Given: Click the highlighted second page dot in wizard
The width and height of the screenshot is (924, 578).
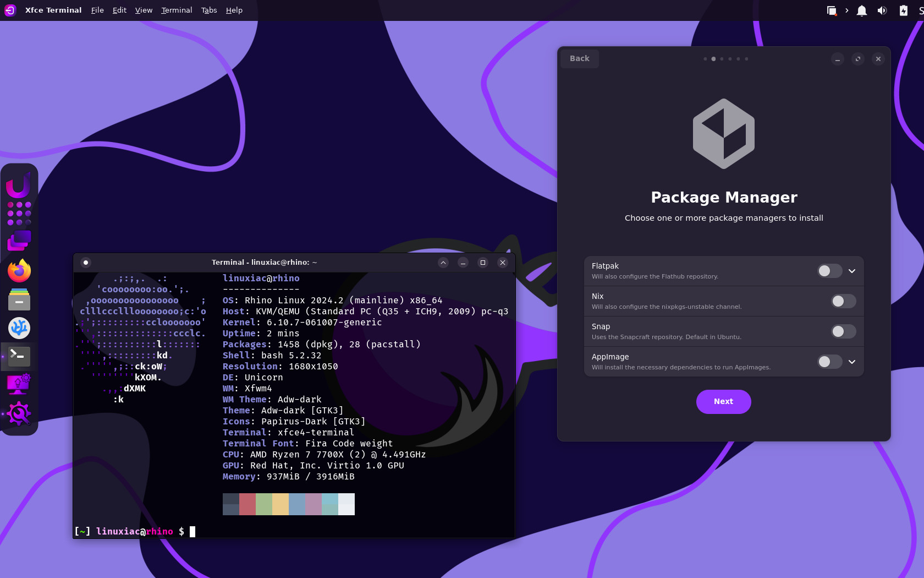Looking at the screenshot, I should pos(713,59).
